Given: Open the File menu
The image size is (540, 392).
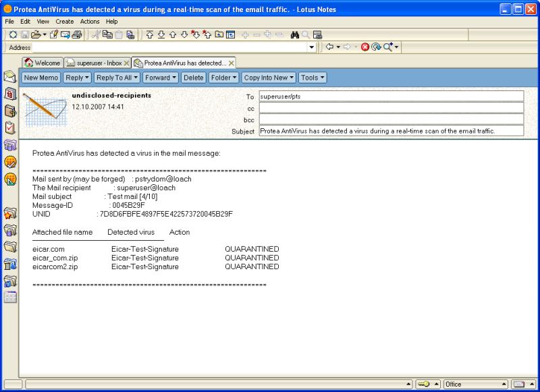Looking at the screenshot, I should point(9,22).
